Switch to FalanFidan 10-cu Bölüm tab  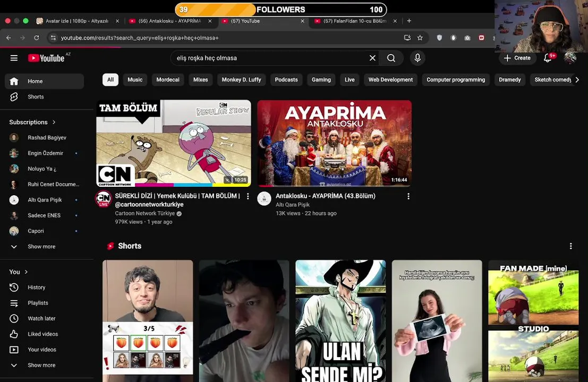pyautogui.click(x=355, y=21)
